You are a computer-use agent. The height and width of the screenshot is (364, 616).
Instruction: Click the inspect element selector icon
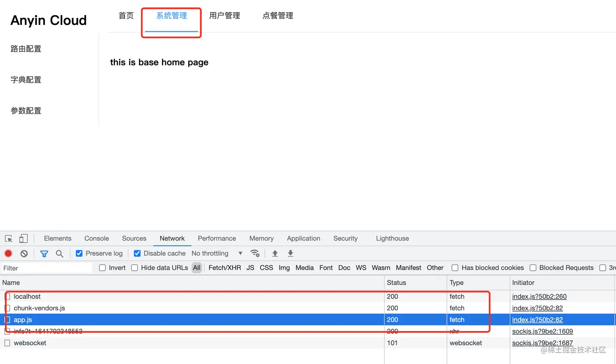click(x=9, y=239)
